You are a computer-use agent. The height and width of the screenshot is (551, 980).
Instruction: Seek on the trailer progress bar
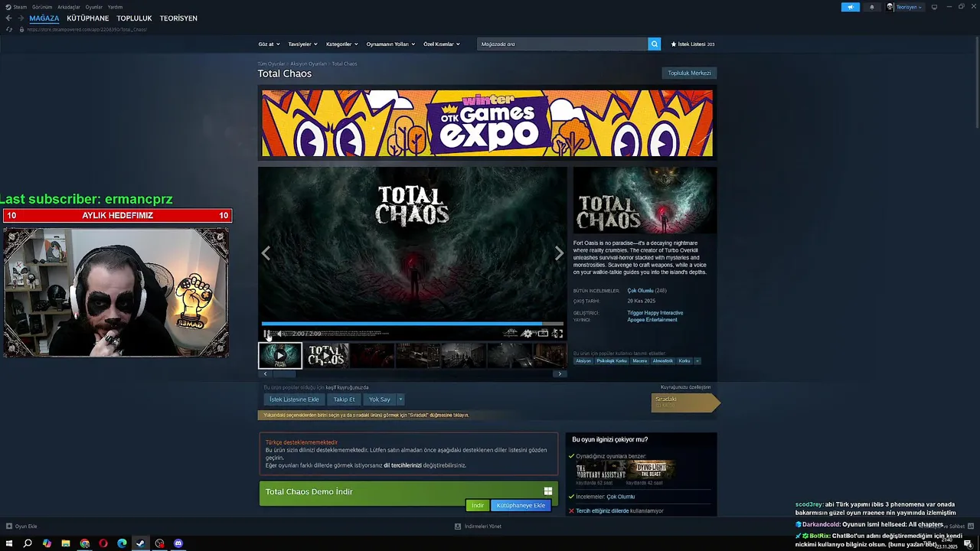coord(412,324)
